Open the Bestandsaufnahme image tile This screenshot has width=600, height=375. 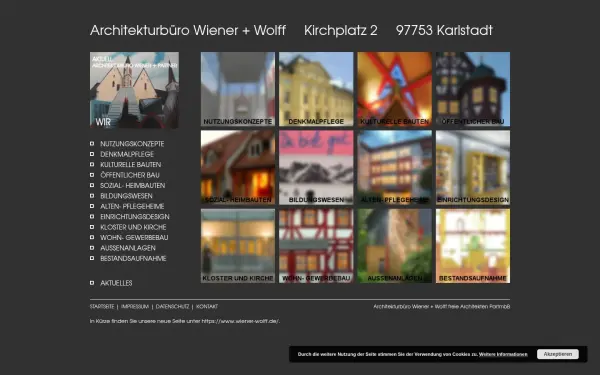(473, 246)
